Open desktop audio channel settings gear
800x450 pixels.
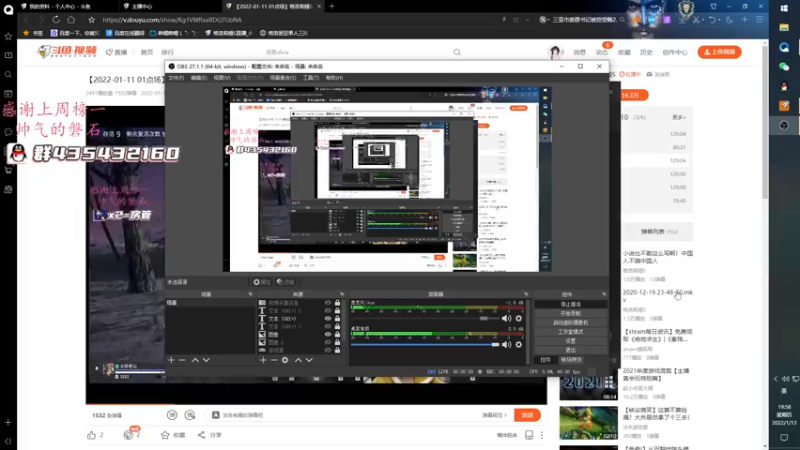click(519, 344)
